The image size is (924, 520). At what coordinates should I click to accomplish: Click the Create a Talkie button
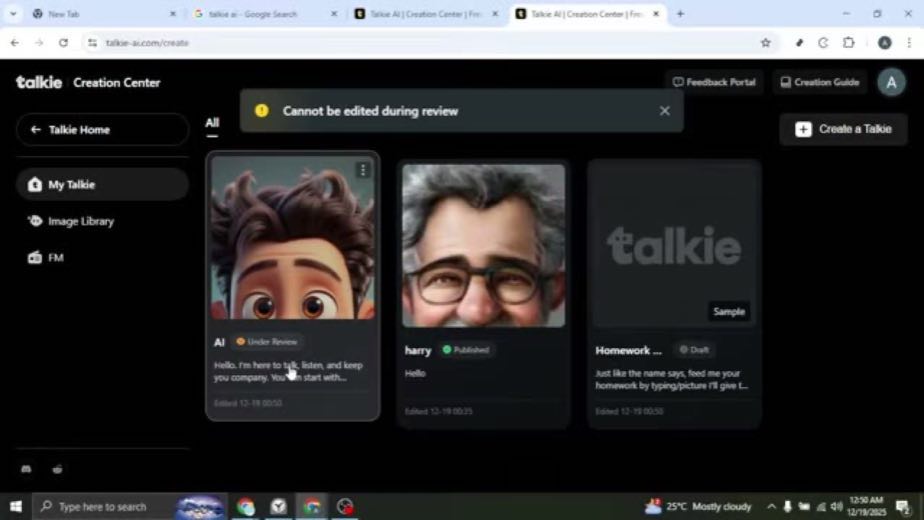[843, 129]
